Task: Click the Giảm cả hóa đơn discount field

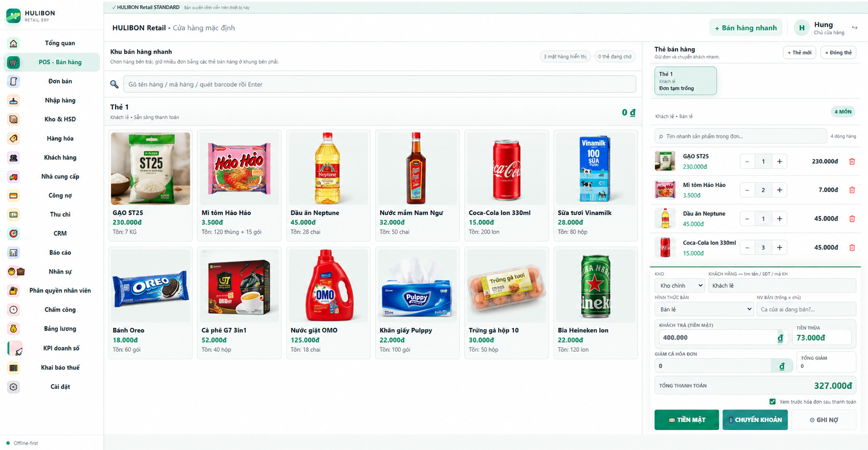Action: click(713, 366)
